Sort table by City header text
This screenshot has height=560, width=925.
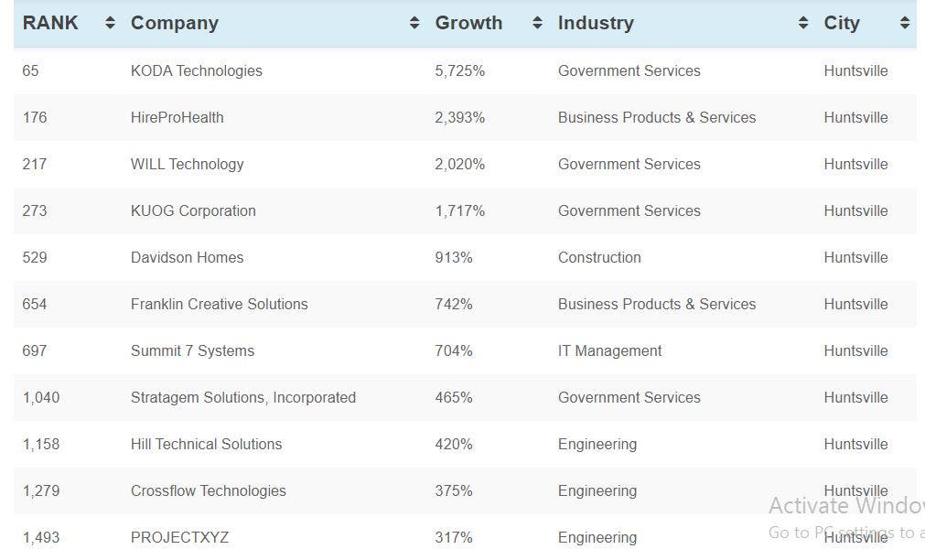pos(842,24)
